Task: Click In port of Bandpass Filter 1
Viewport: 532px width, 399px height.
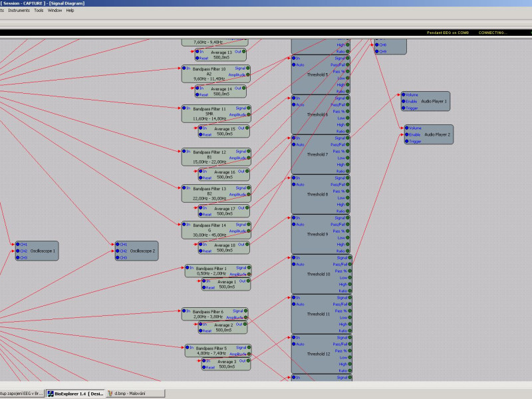Action: coord(188,267)
